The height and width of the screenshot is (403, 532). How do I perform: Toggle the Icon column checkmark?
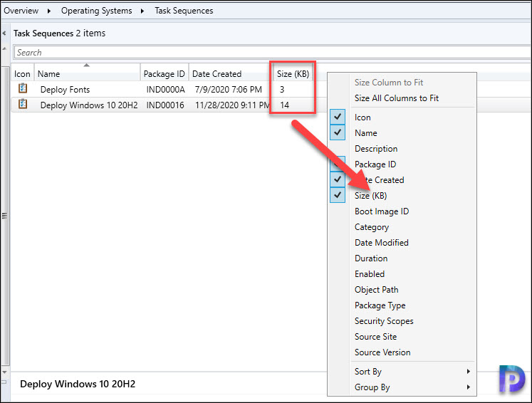338,117
